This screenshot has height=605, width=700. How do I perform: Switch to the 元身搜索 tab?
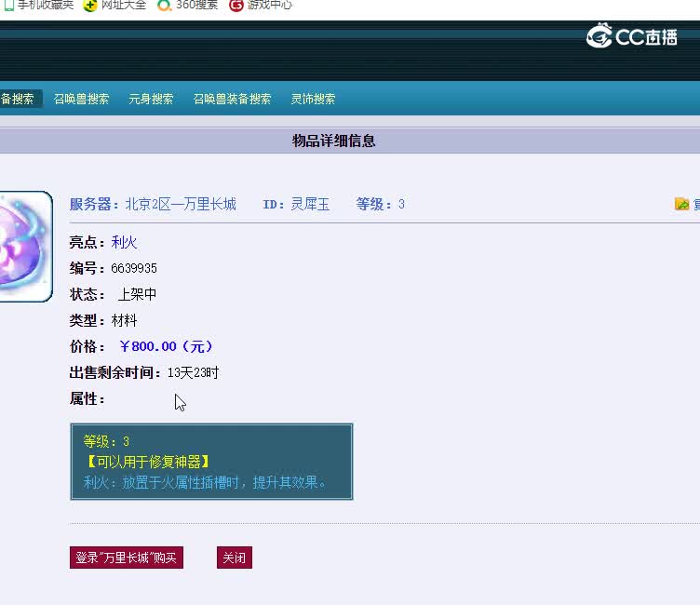click(151, 99)
